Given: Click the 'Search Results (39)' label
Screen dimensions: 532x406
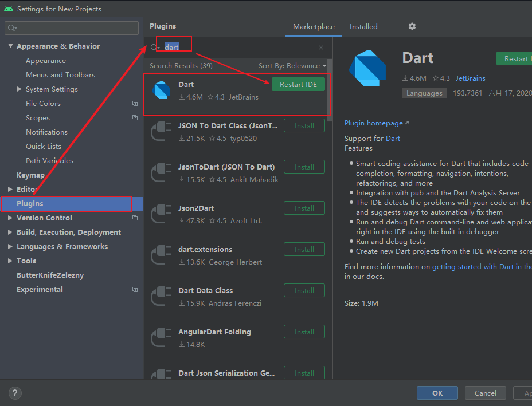Looking at the screenshot, I should click(181, 66).
